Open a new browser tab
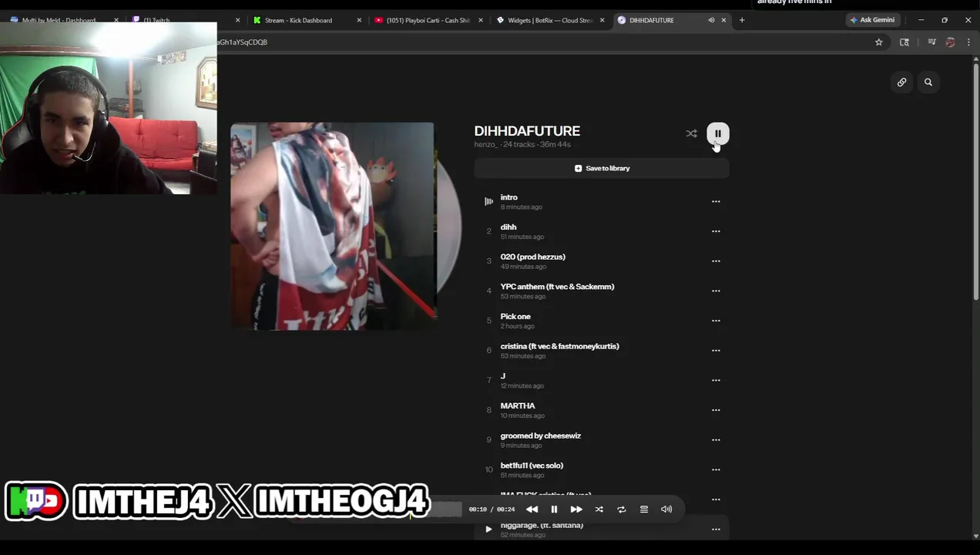 coord(742,20)
